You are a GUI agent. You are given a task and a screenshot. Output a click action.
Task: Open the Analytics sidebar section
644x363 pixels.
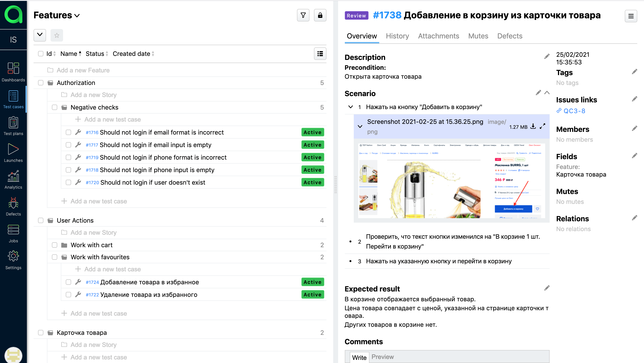13,180
